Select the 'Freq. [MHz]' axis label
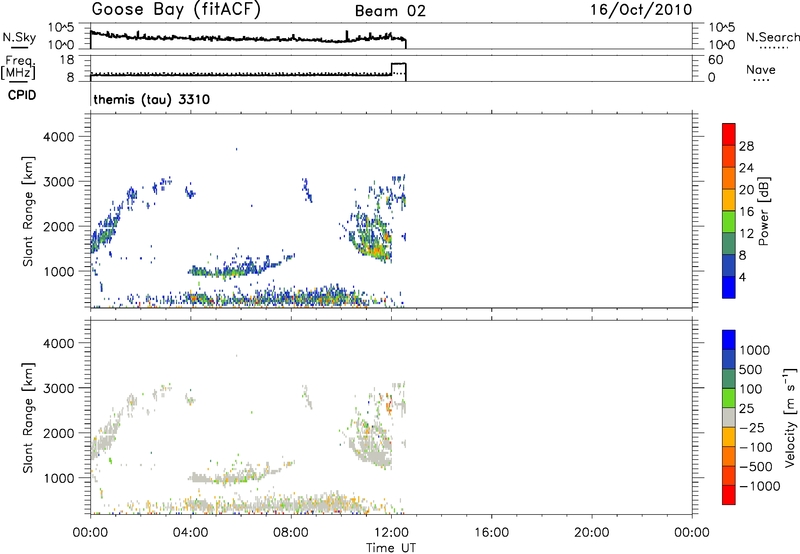800x554 pixels. (19, 68)
